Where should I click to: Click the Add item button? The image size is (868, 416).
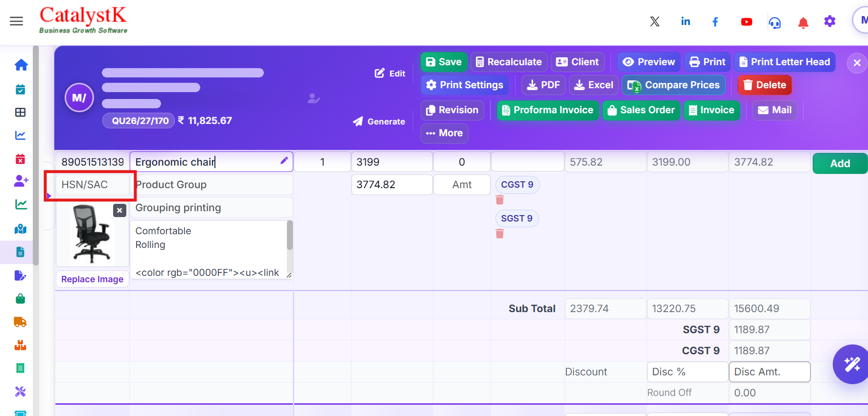840,164
